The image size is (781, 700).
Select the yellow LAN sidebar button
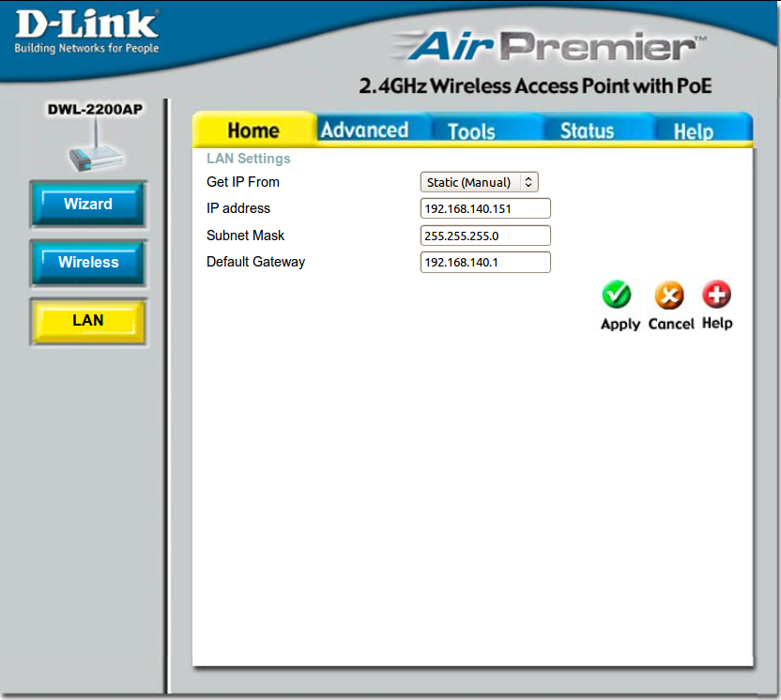(x=88, y=321)
